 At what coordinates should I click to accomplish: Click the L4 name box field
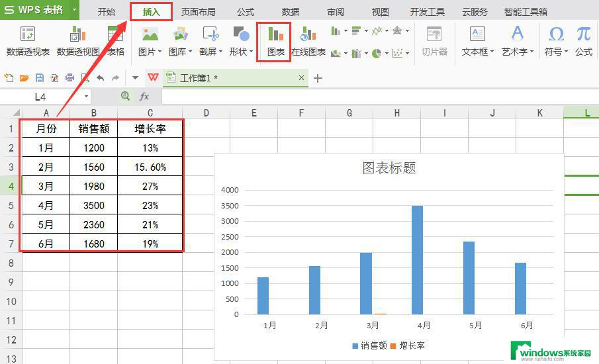coord(40,97)
